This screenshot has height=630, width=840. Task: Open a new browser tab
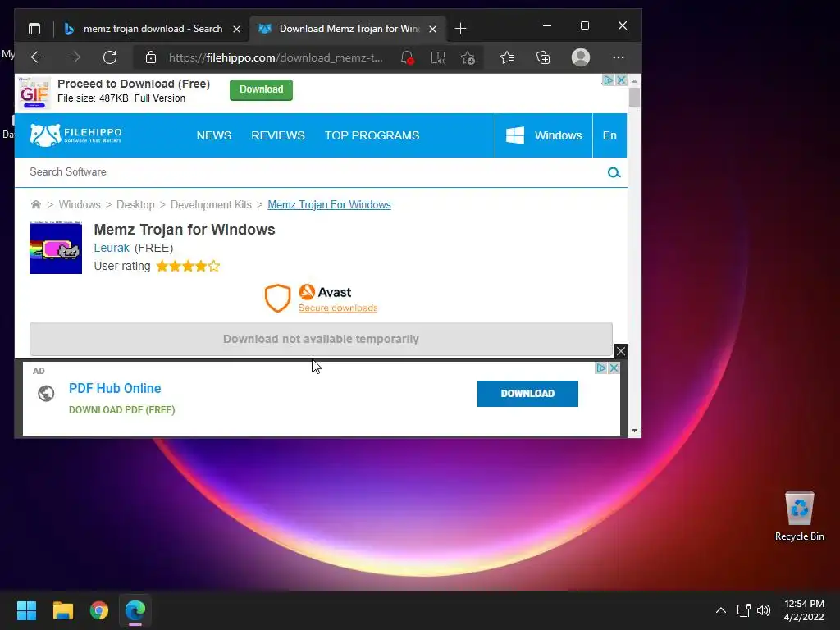(460, 29)
